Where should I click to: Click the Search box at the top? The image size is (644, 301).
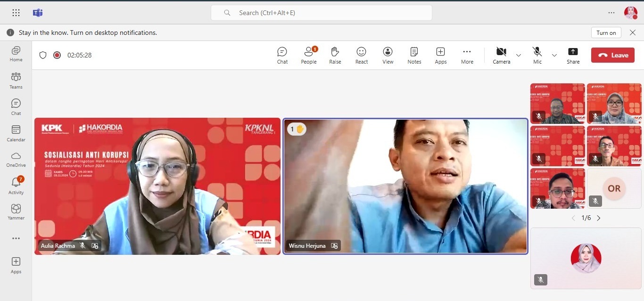point(322,13)
